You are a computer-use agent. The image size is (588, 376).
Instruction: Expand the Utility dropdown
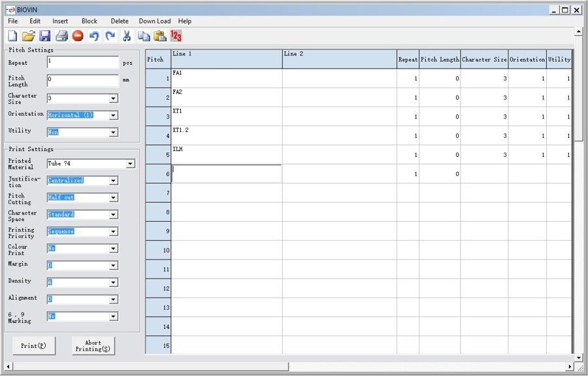click(x=113, y=133)
